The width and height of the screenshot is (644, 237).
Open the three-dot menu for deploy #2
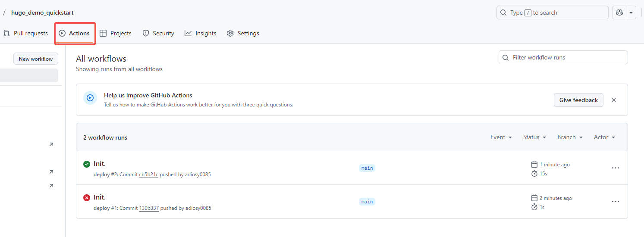click(x=616, y=168)
